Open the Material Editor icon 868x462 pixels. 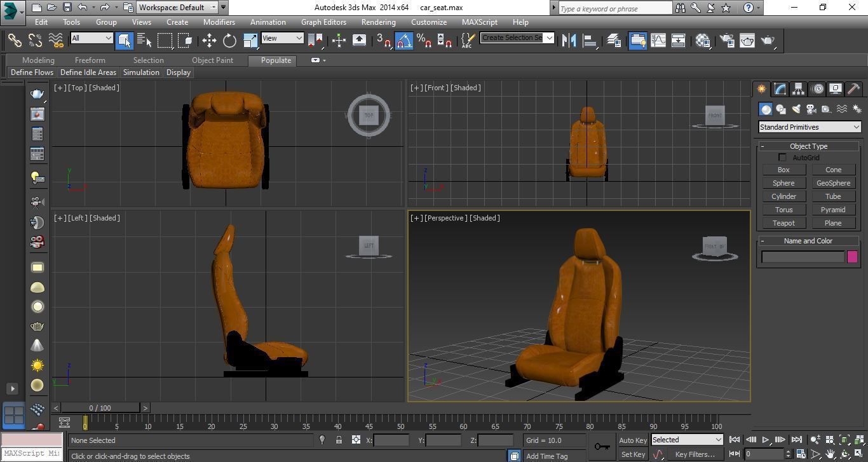703,40
